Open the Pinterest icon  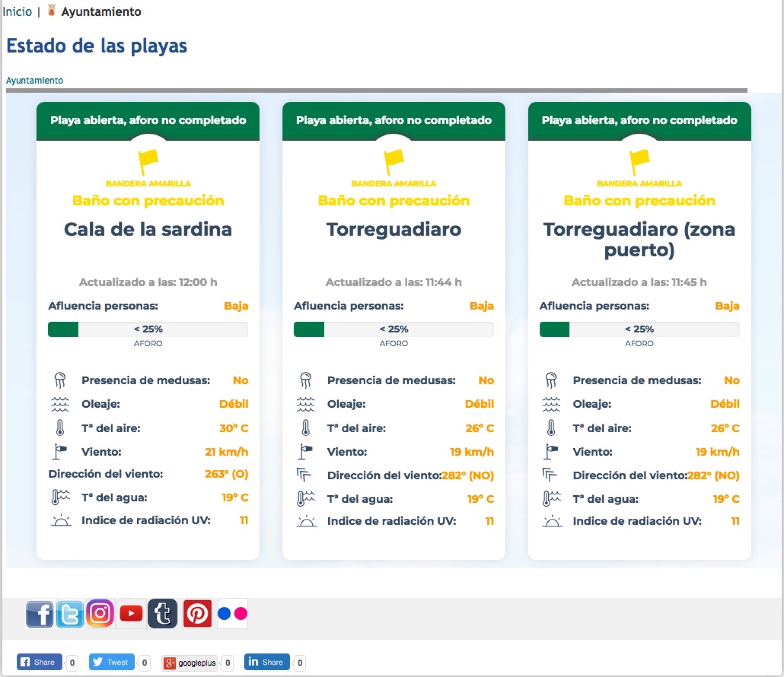(x=197, y=614)
